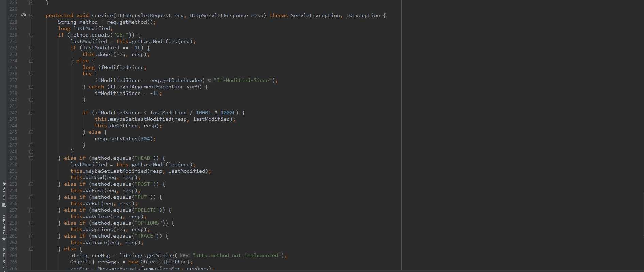The image size is (644, 272).
Task: Collapse the service method fold at line 227
Action: pyautogui.click(x=31, y=15)
